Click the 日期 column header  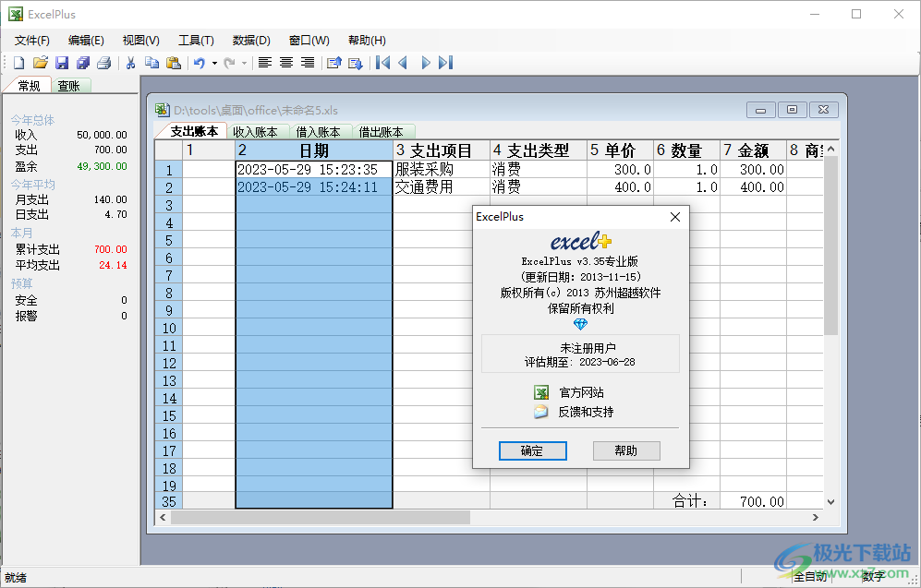click(314, 150)
